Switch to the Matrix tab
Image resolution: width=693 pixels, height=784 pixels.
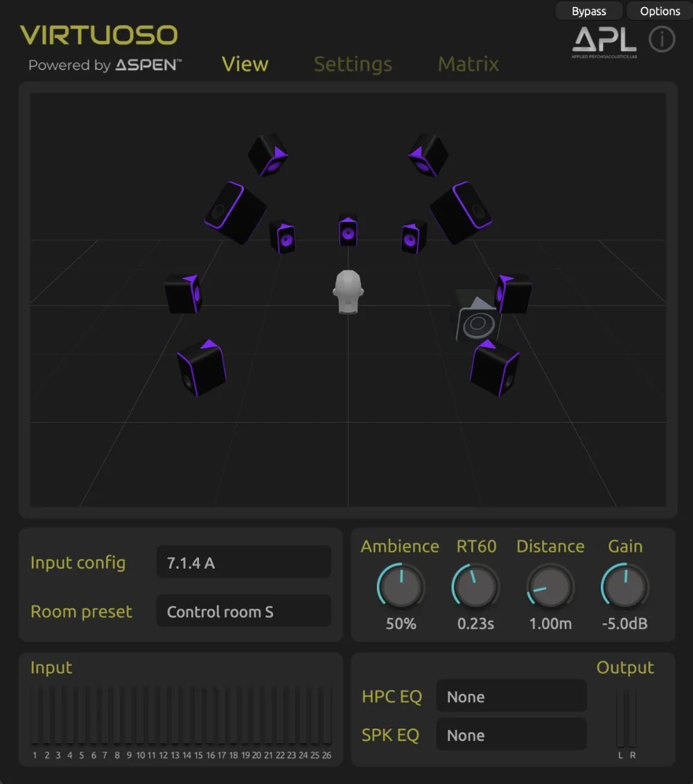pos(468,64)
